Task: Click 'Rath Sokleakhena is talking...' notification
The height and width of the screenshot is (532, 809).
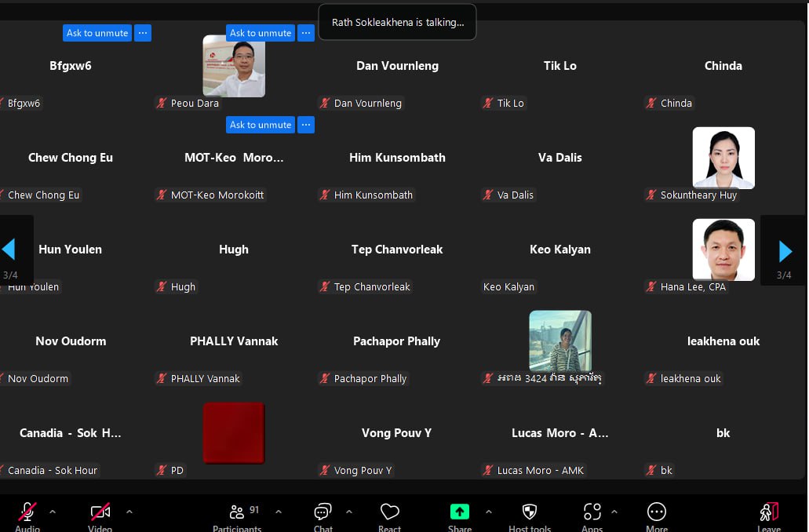Action: (397, 22)
